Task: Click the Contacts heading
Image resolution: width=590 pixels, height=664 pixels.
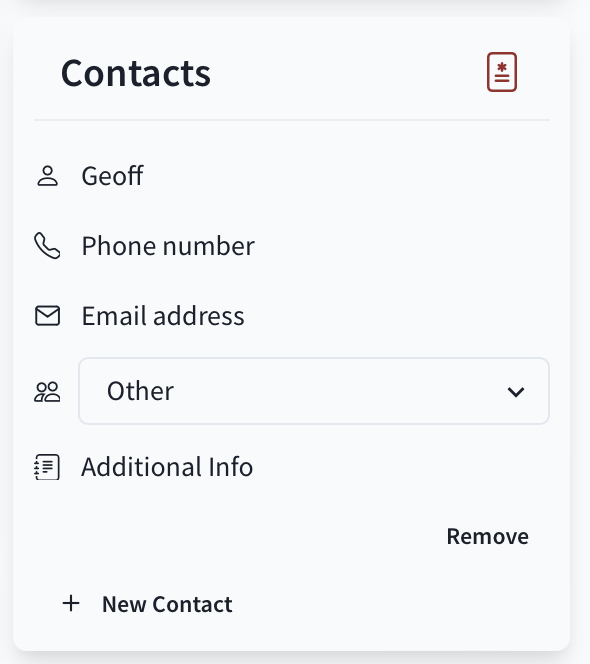Action: pyautogui.click(x=136, y=73)
